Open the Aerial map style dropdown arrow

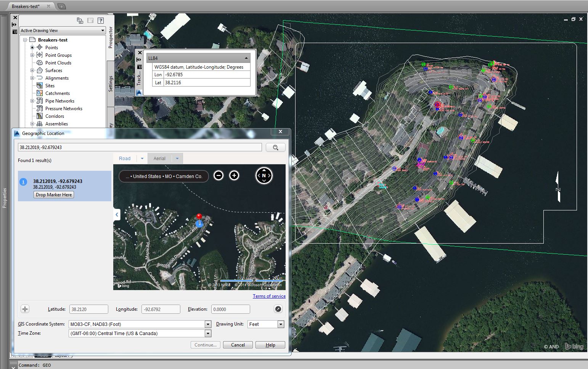tap(177, 159)
